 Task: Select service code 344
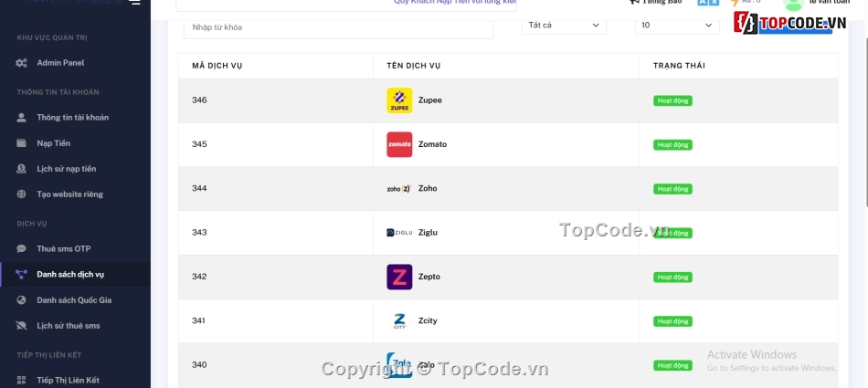pyautogui.click(x=199, y=188)
